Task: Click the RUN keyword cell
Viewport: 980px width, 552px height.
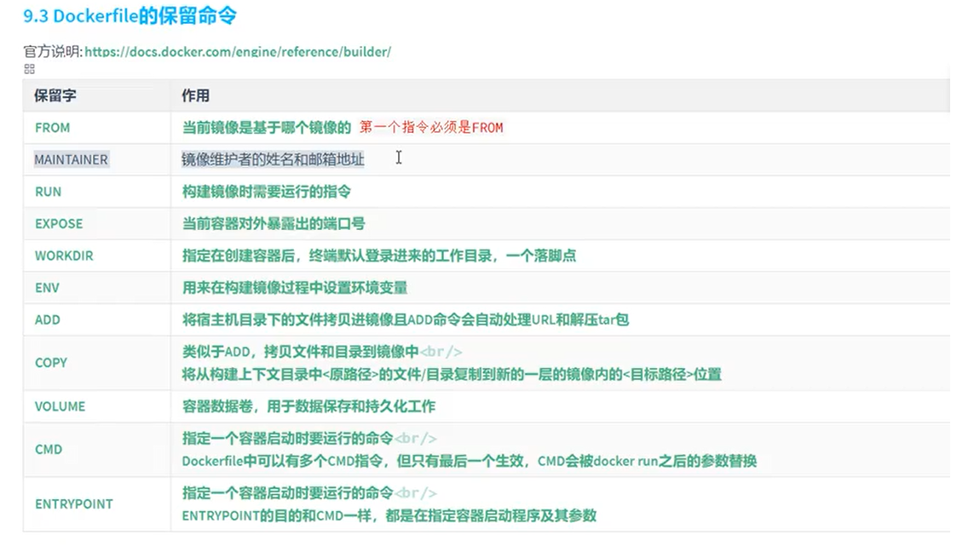Action: click(x=48, y=192)
